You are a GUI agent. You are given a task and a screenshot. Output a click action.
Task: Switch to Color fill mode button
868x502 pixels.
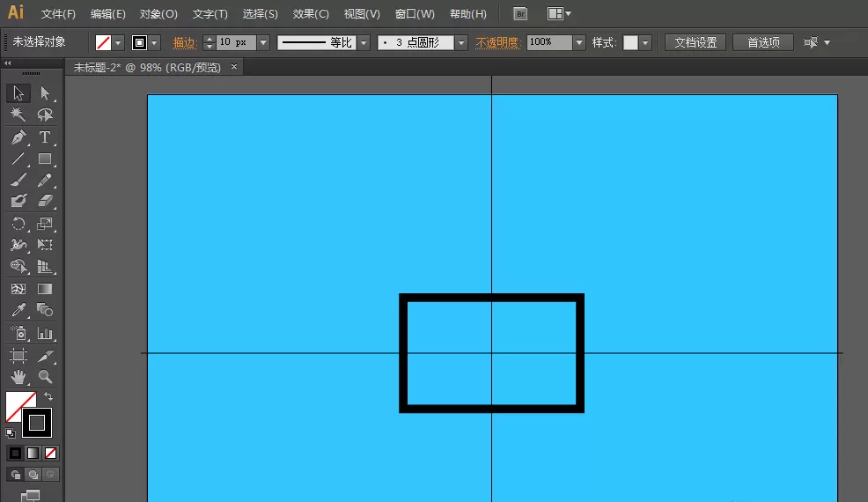point(16,454)
